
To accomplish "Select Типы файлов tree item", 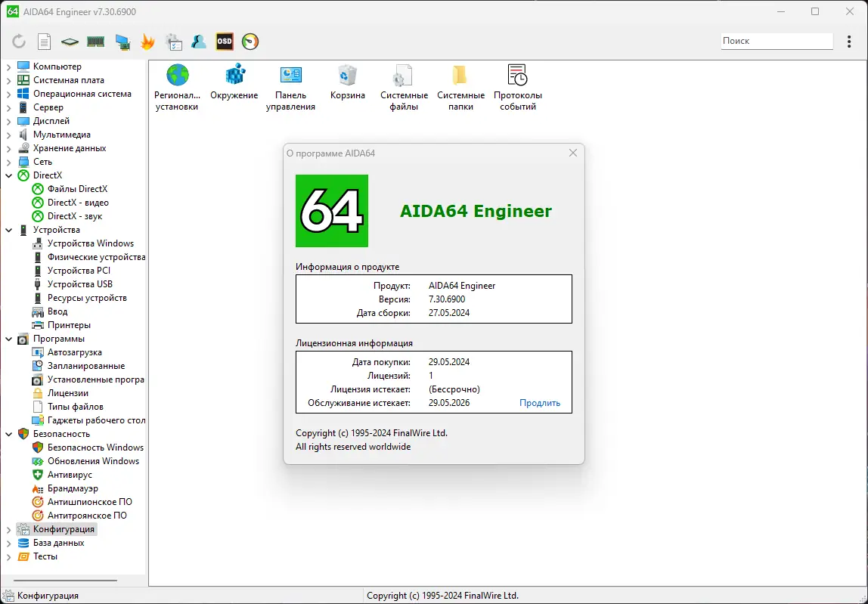I will tap(76, 407).
